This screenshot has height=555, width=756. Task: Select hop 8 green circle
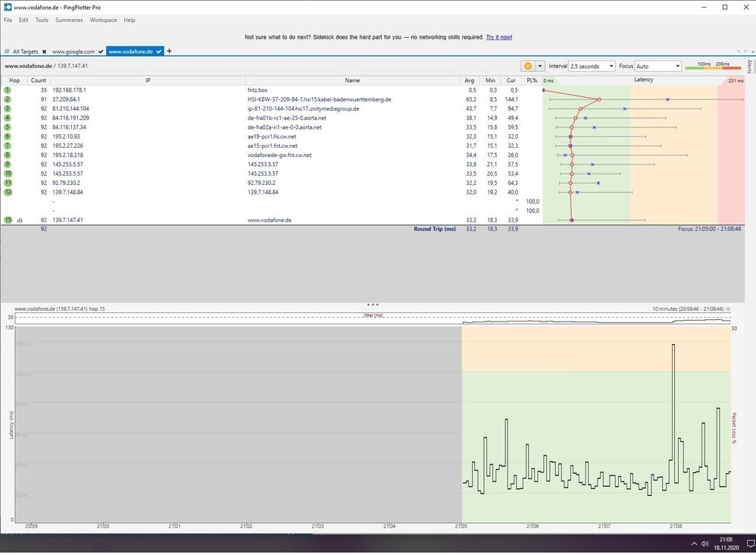click(x=8, y=155)
